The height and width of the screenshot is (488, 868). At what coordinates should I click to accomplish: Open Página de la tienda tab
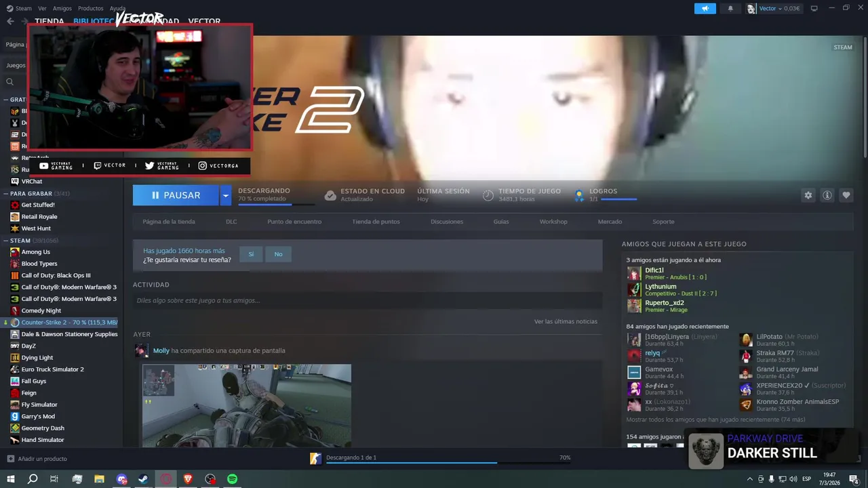click(x=169, y=222)
